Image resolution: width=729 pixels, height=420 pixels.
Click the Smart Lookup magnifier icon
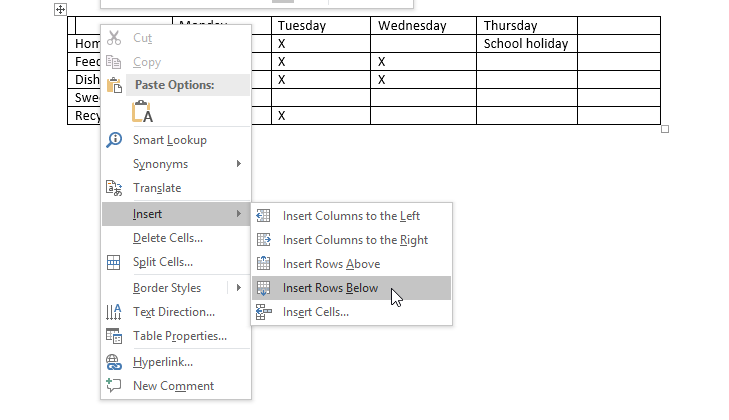(114, 140)
